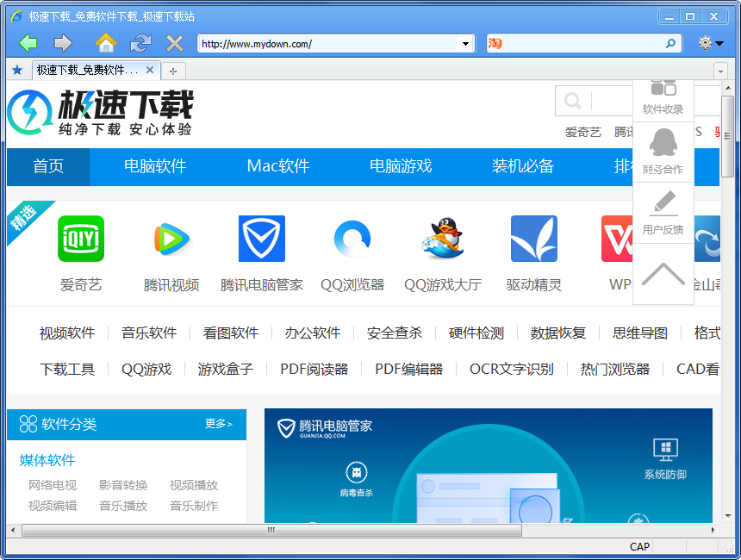Image resolution: width=741 pixels, height=560 pixels.
Task: Click the horizontal scrollbar thumb
Action: [x=271, y=530]
